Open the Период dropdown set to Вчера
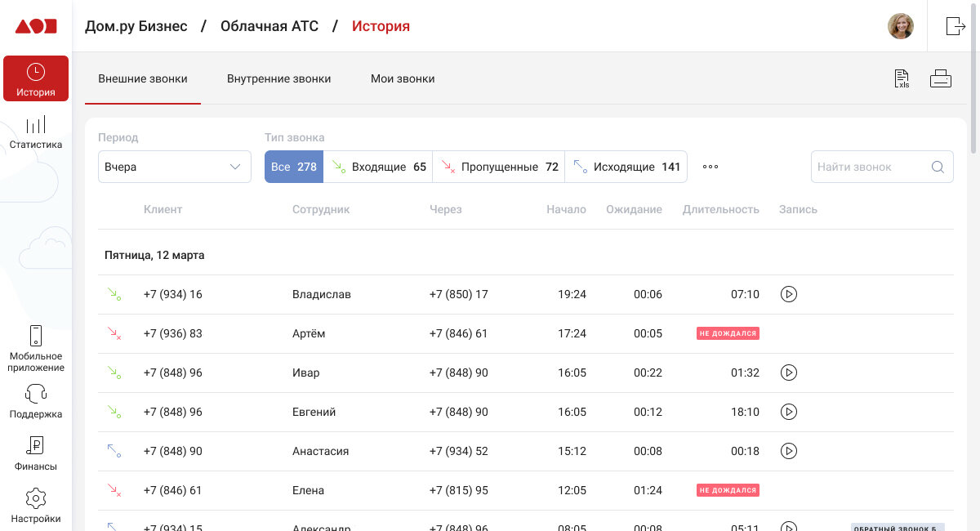Viewport: 980px width, 531px height. 175,167
